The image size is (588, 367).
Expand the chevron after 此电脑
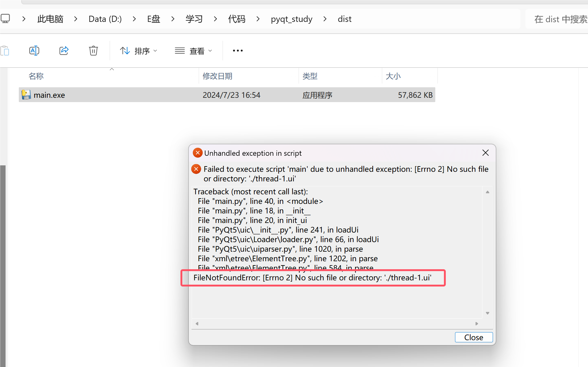76,19
